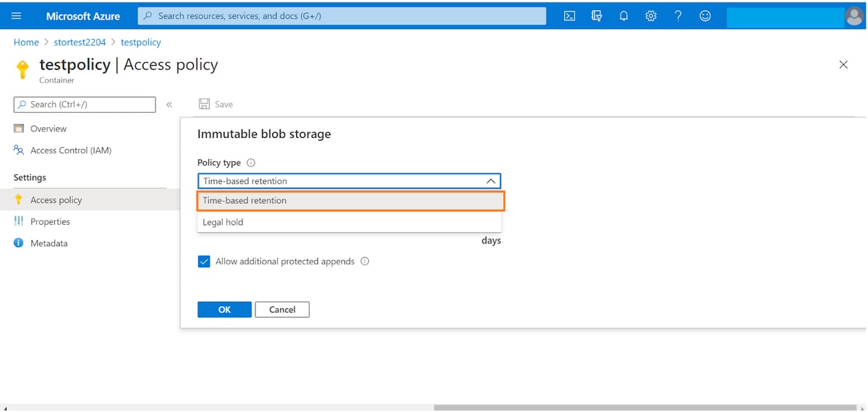
Task: Click the Cancel button
Action: point(282,309)
